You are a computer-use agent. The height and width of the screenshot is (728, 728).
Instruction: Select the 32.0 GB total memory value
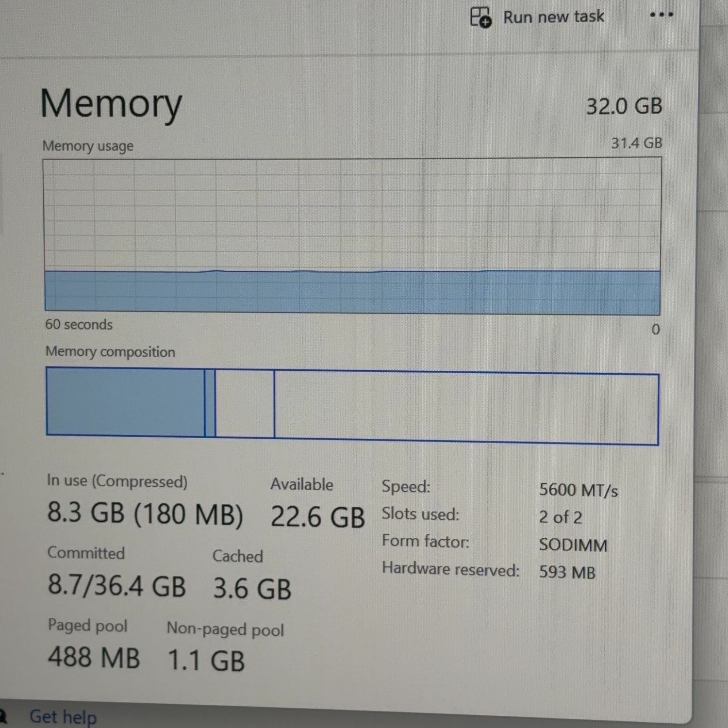coord(624,106)
